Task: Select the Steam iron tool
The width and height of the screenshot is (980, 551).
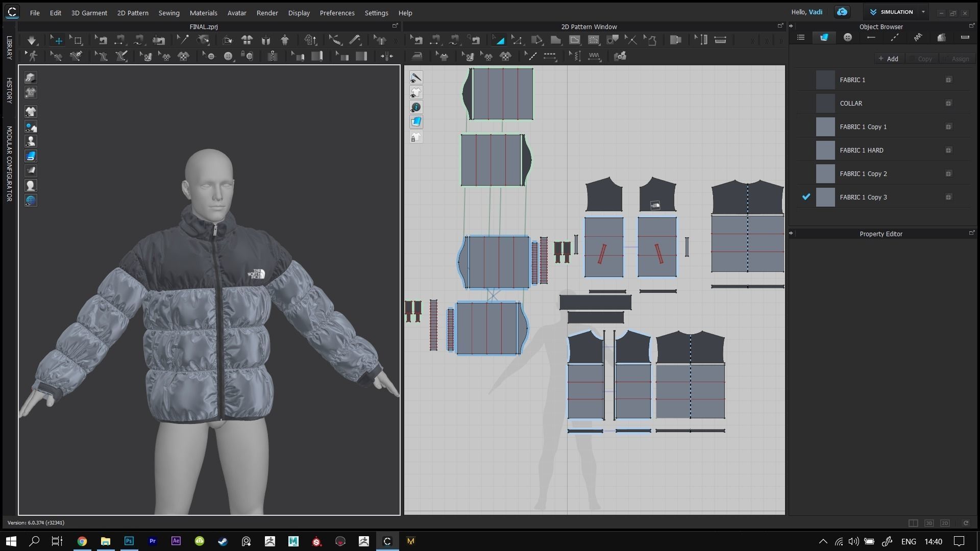Action: click(x=417, y=56)
